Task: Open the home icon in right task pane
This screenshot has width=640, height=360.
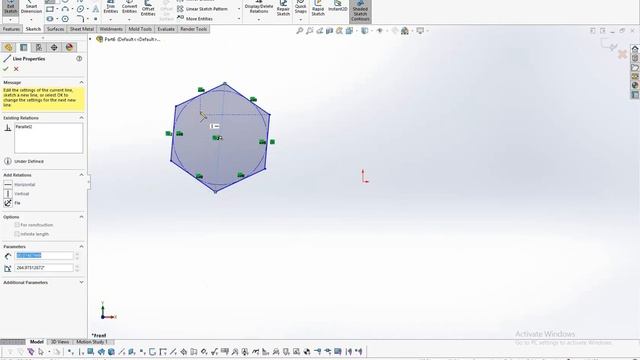Action: pyautogui.click(x=635, y=49)
